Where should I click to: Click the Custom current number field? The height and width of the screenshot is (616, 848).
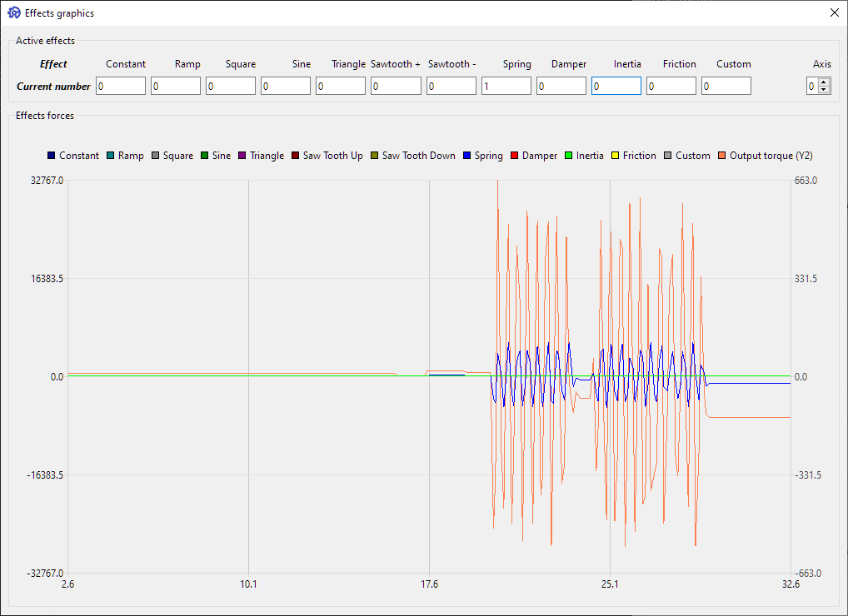(x=726, y=86)
